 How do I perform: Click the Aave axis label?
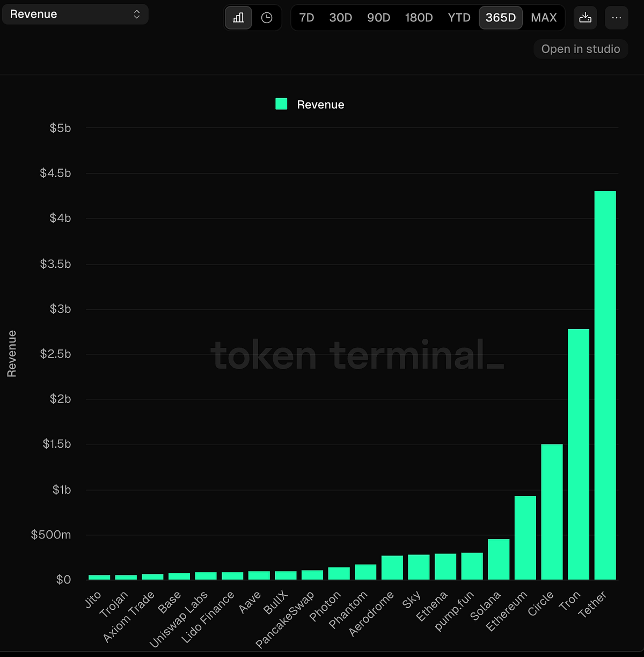point(250,602)
